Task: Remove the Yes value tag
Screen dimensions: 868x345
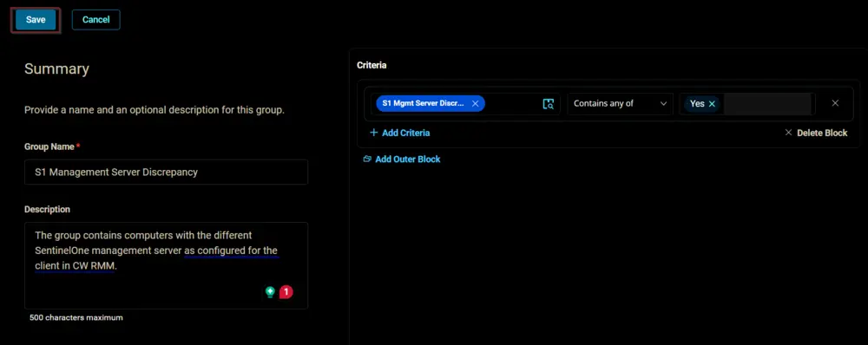Action: coord(712,103)
